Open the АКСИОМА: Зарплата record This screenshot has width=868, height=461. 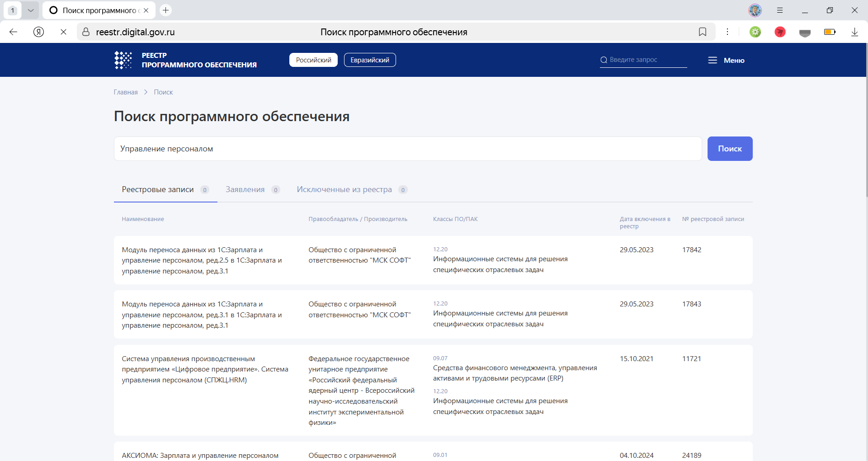click(200, 456)
